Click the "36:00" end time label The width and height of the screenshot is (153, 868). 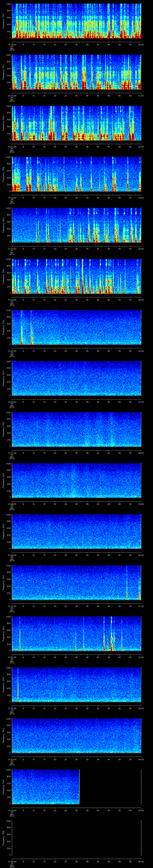click(x=141, y=861)
